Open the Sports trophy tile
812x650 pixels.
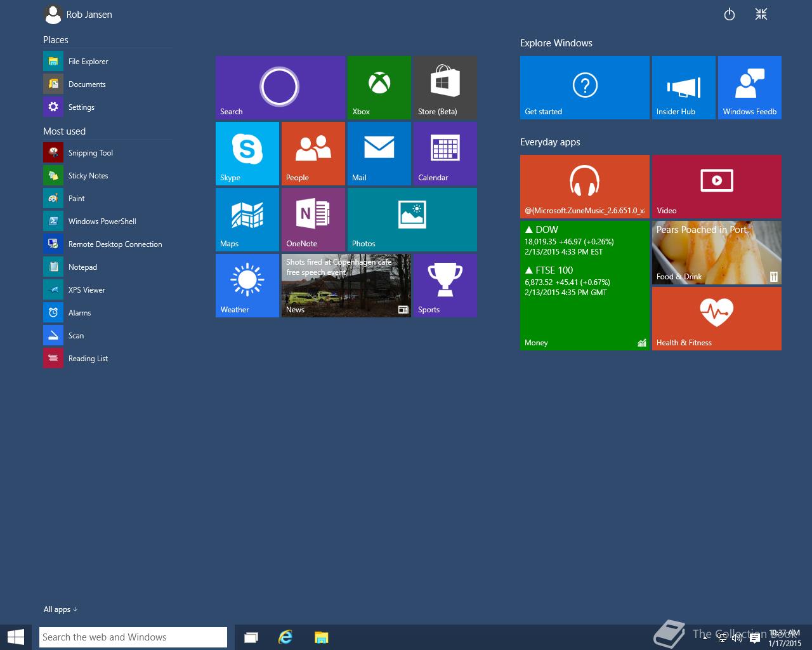click(x=445, y=286)
